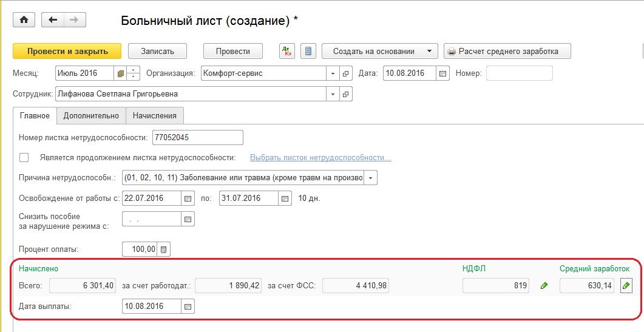Viewport: 644px width, 332px height.
Task: Open Организация record with the open-form icon
Action: [x=345, y=73]
